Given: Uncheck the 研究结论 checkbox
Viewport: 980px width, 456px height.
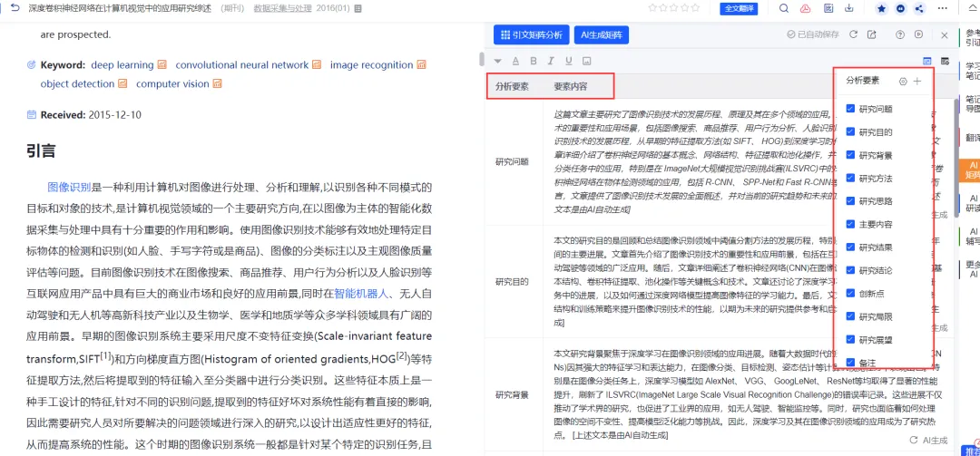Looking at the screenshot, I should click(850, 270).
